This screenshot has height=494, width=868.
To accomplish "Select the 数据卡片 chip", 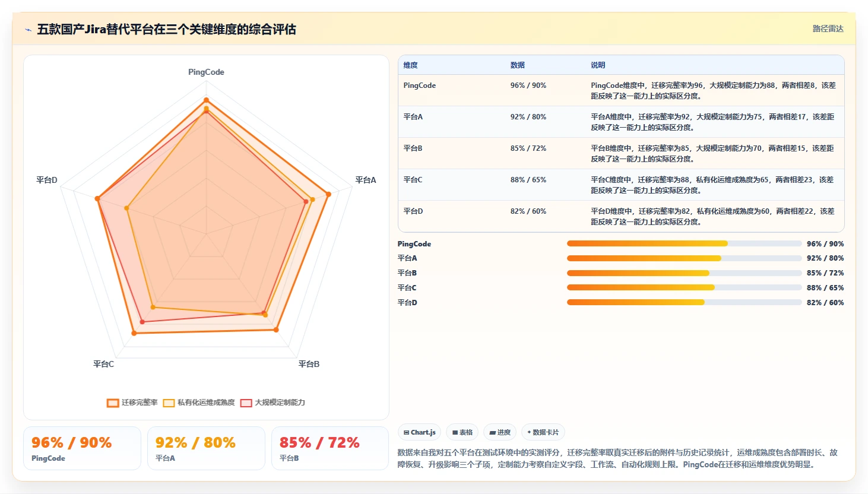I will point(543,432).
